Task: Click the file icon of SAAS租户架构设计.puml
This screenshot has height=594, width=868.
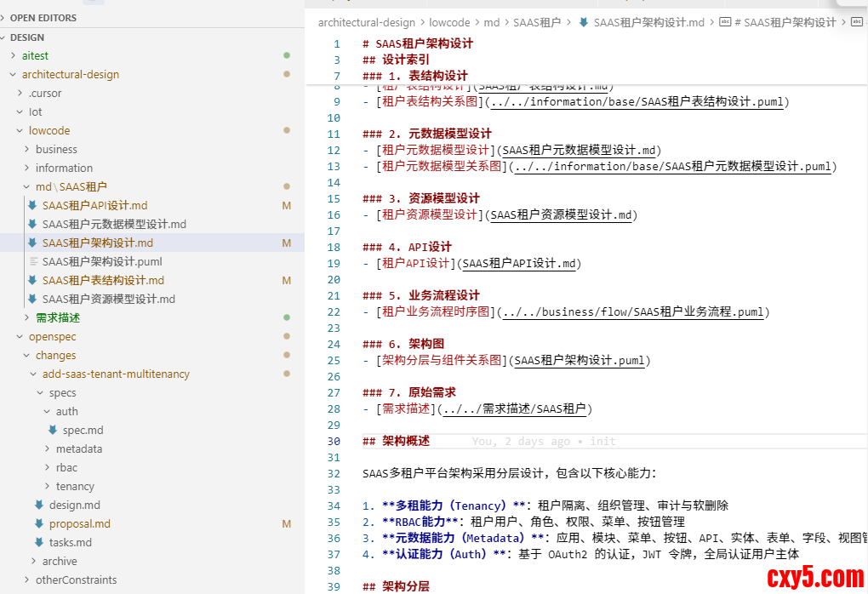Action: [x=32, y=261]
